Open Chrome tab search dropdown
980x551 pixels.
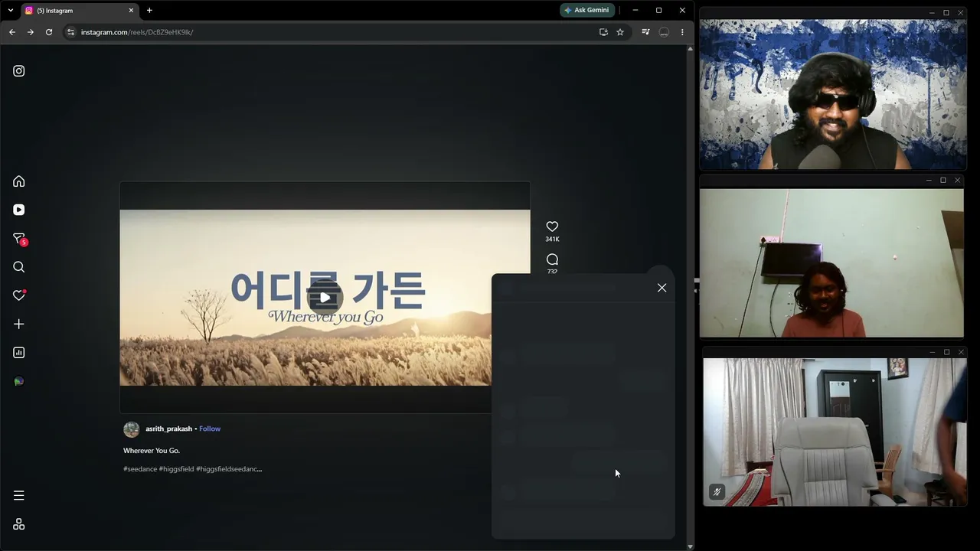tap(11, 10)
